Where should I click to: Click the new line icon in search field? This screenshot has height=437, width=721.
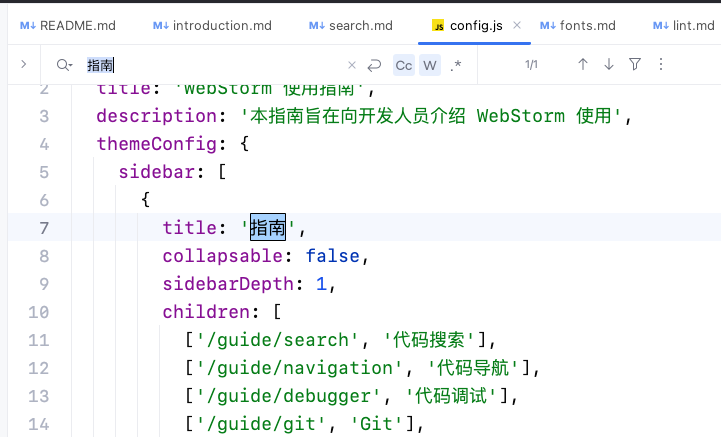[375, 65]
